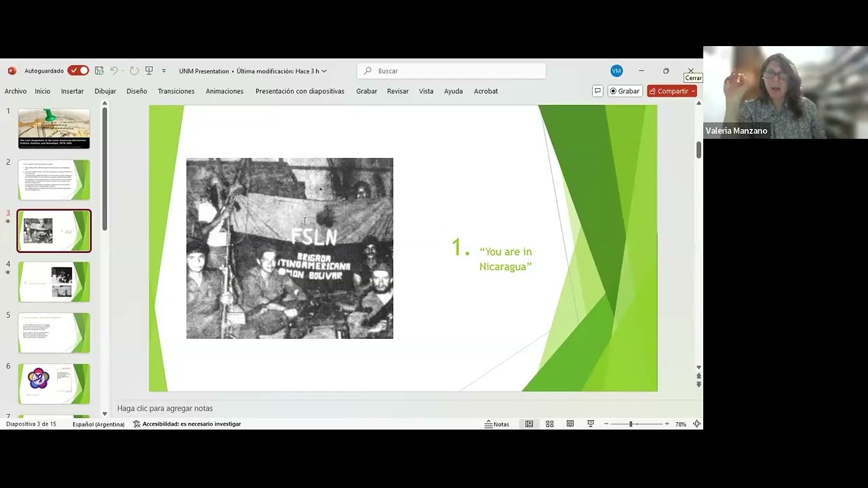Switch to the ribbon Grabar tab
This screenshot has width=868, height=488.
coord(367,91)
